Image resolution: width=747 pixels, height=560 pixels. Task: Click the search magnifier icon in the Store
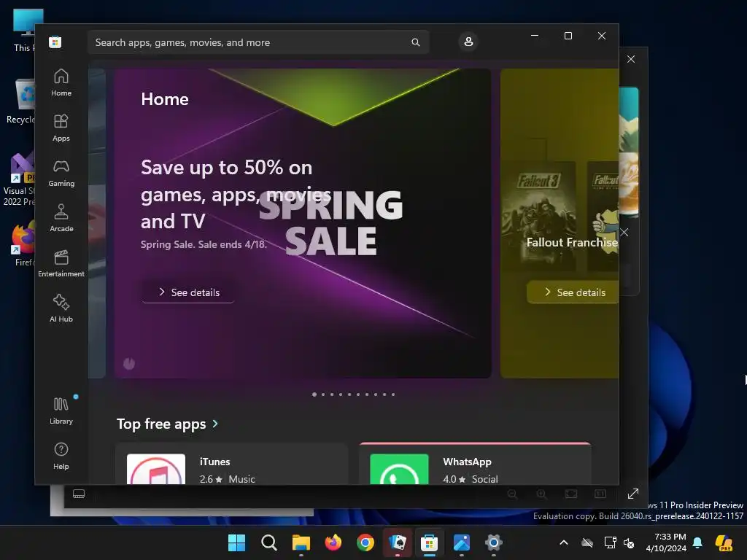415,42
